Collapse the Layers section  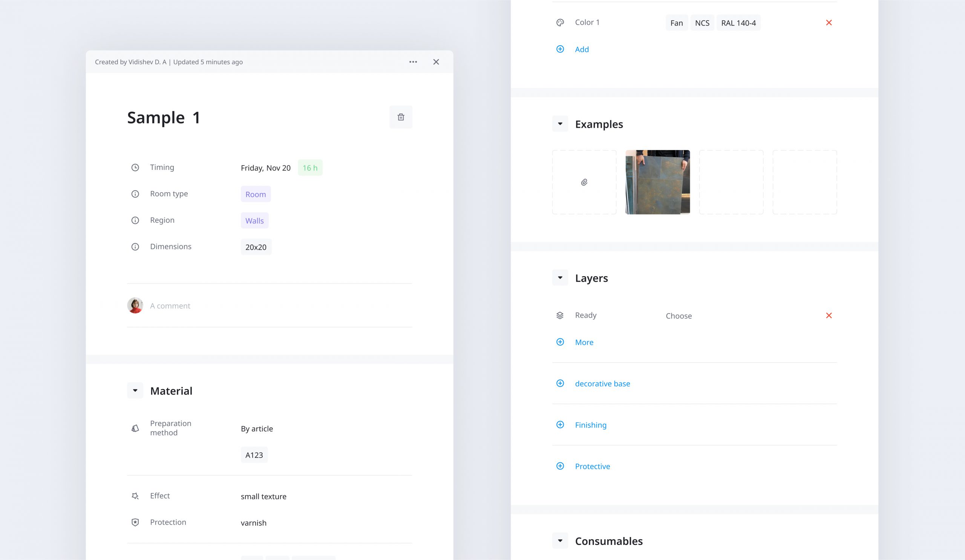coord(560,278)
